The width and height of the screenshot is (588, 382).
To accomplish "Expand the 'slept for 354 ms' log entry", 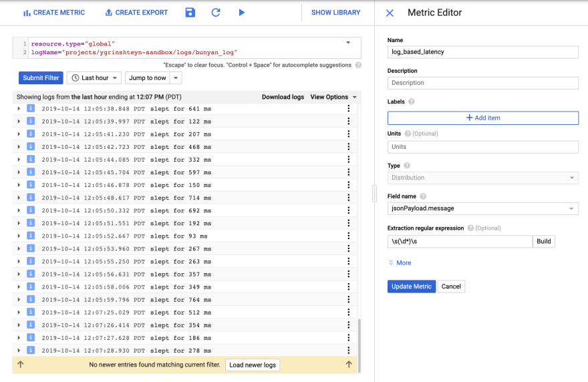I will 19,325.
